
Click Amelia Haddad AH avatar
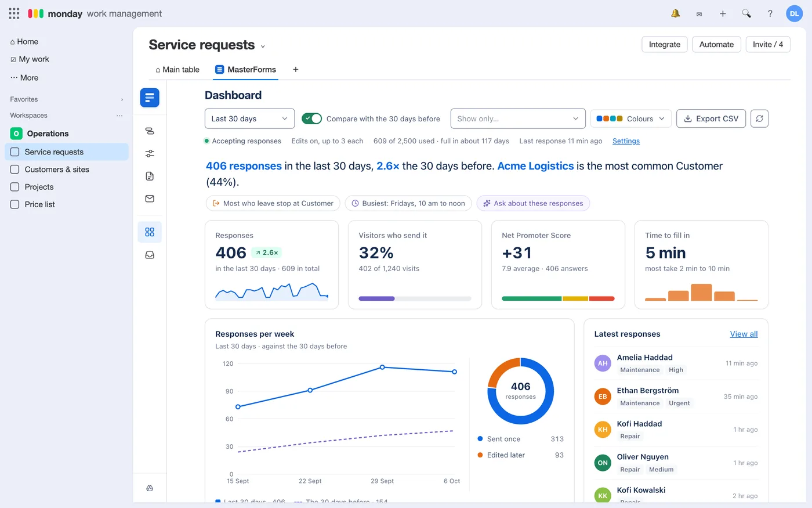603,363
